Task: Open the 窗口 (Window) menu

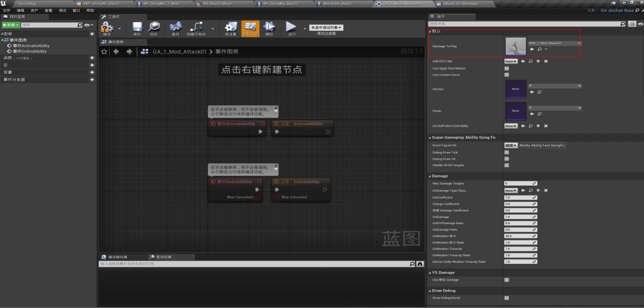Action: click(76, 10)
